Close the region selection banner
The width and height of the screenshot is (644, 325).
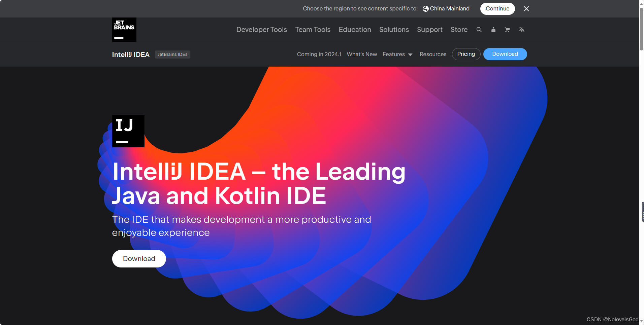[526, 9]
